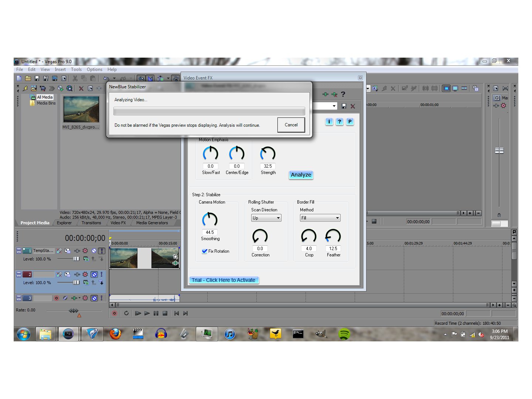The height and width of the screenshot is (399, 532).
Task: Click the Slow/Fast knob
Action: tap(211, 153)
